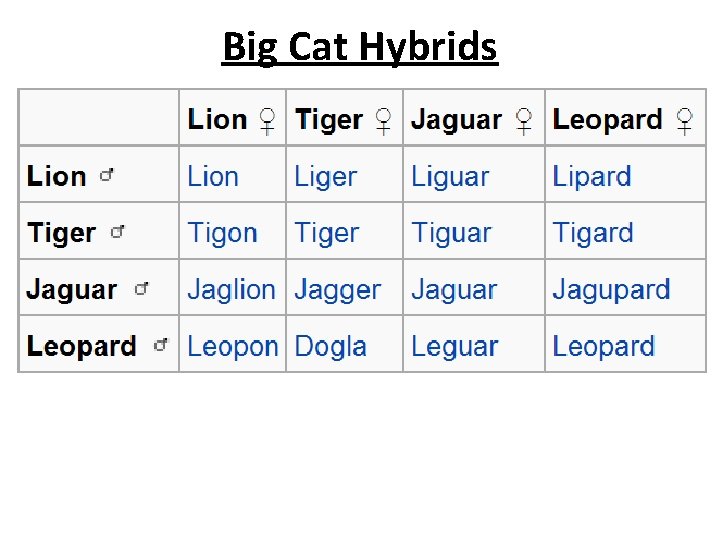This screenshot has width=720, height=540.
Task: Click the female symbol beside Jaguar header
Action: click(x=524, y=121)
